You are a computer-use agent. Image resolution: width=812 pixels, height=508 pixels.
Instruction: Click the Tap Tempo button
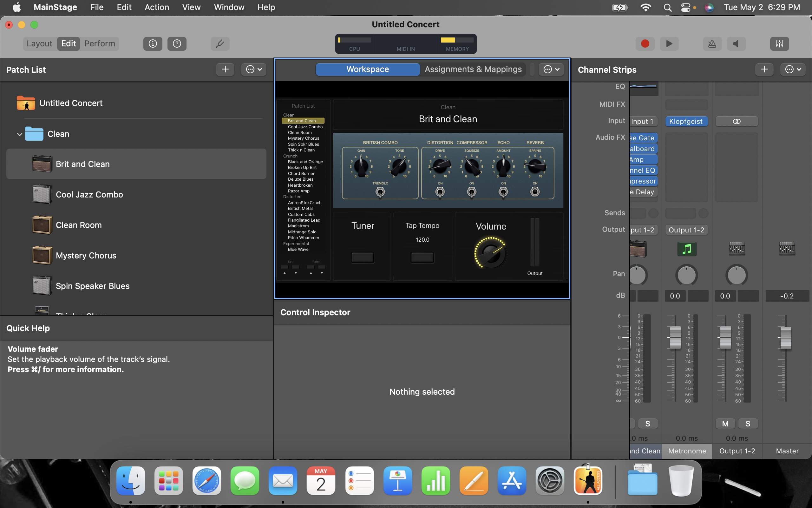point(422,257)
